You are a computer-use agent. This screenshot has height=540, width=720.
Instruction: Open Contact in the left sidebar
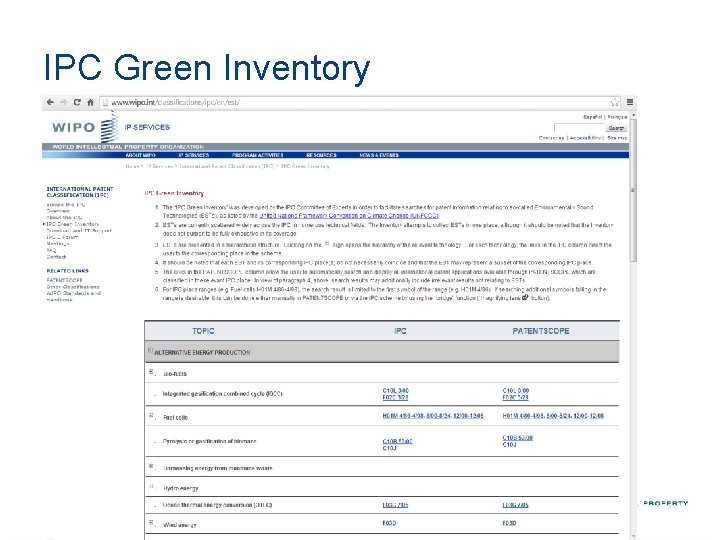(56, 257)
